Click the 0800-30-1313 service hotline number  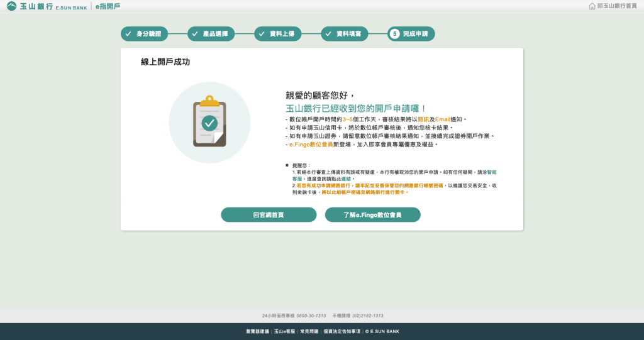point(311,315)
